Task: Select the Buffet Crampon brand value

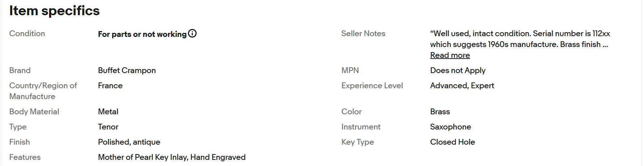Action: 127,71
